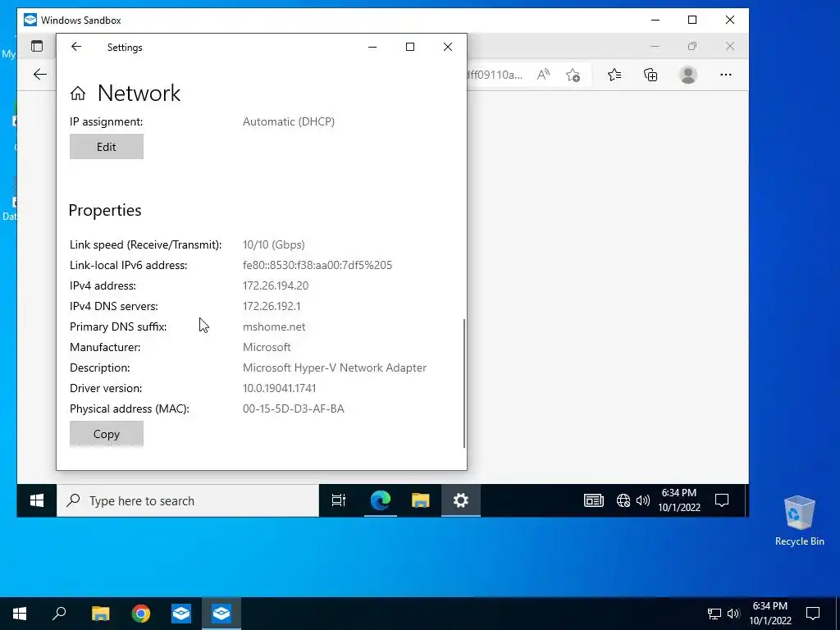Select MAC address 00-15-5D-D3-AF-BA
The image size is (840, 630).
[294, 409]
